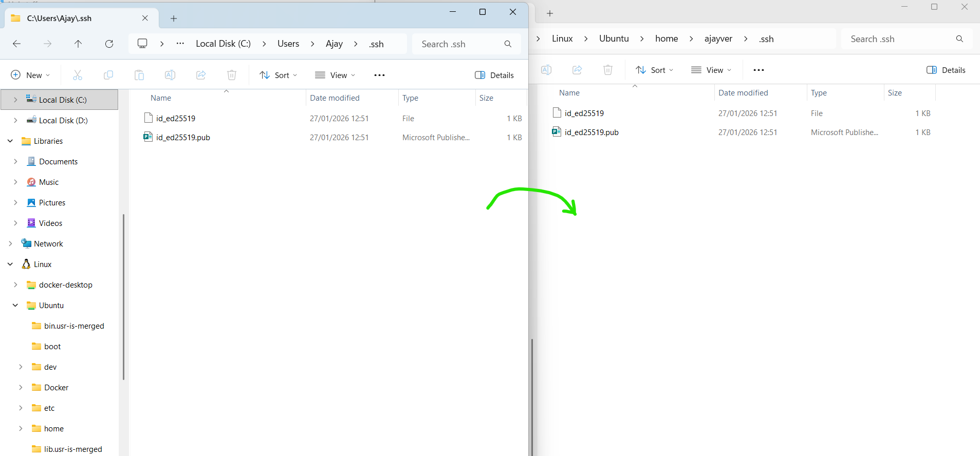980x456 pixels.
Task: Close the C:\Users\Ajay\.ssh tab
Action: point(145,18)
